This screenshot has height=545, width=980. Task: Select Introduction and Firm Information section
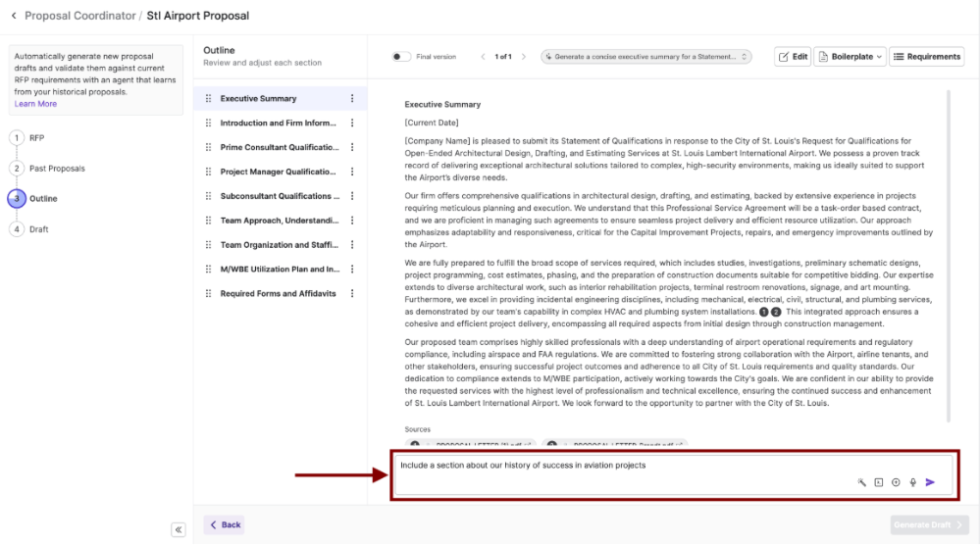(x=279, y=123)
